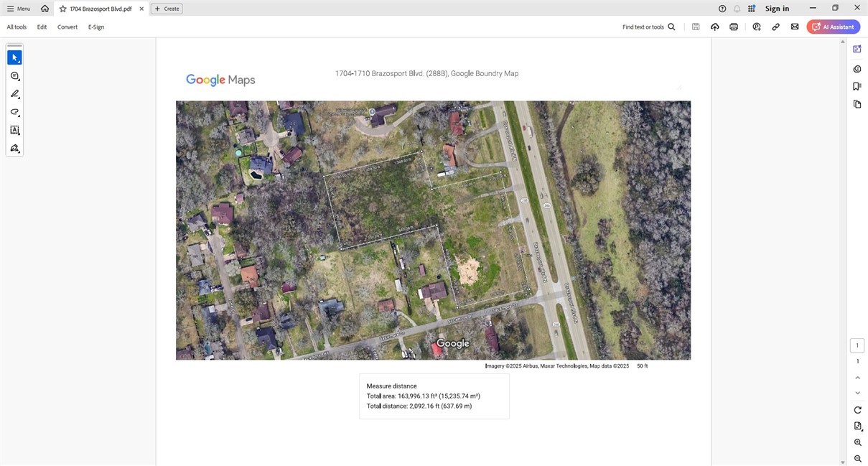
Task: Pick the freehand draw tool
Action: click(x=14, y=112)
